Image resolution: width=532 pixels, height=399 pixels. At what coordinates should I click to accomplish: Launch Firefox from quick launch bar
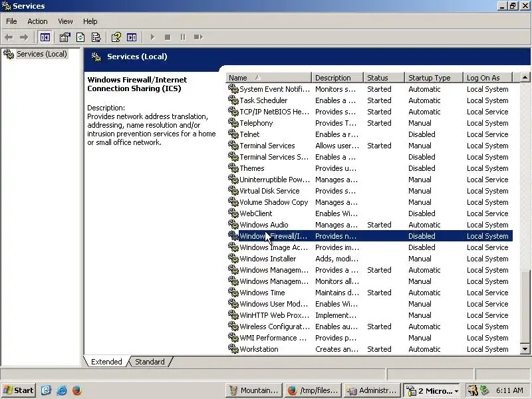click(x=77, y=390)
